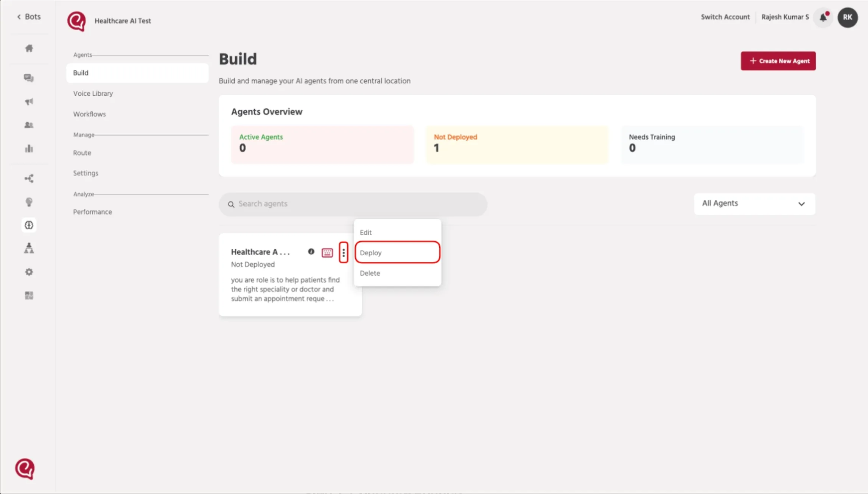The width and height of the screenshot is (868, 494).
Task: Go back to Bots
Action: (x=29, y=17)
